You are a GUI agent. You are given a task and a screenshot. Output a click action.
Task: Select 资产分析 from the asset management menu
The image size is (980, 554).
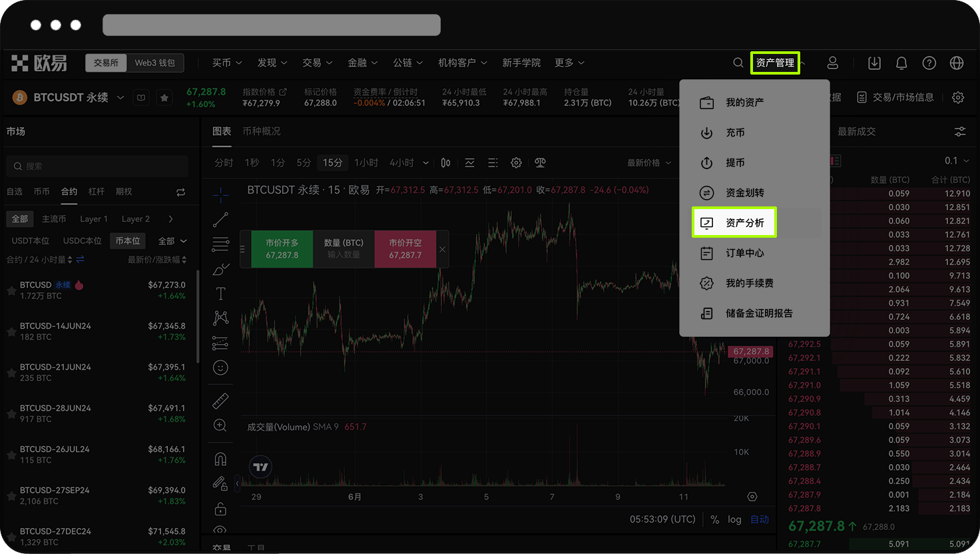point(734,222)
